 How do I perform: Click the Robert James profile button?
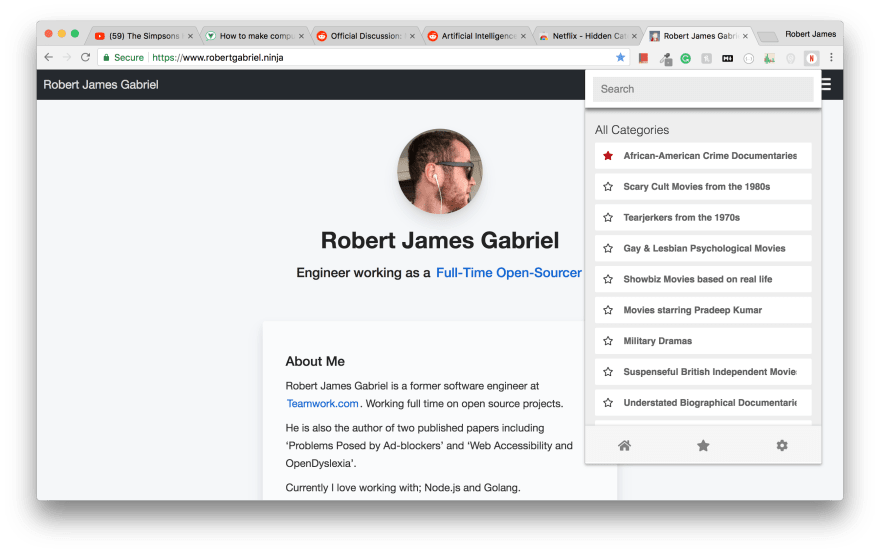point(810,34)
